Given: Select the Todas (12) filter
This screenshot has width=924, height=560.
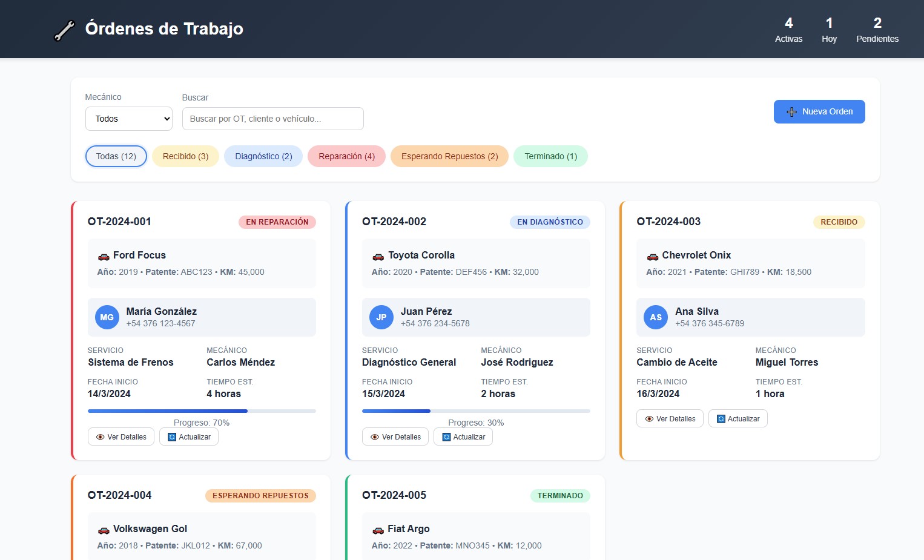Looking at the screenshot, I should pyautogui.click(x=116, y=156).
